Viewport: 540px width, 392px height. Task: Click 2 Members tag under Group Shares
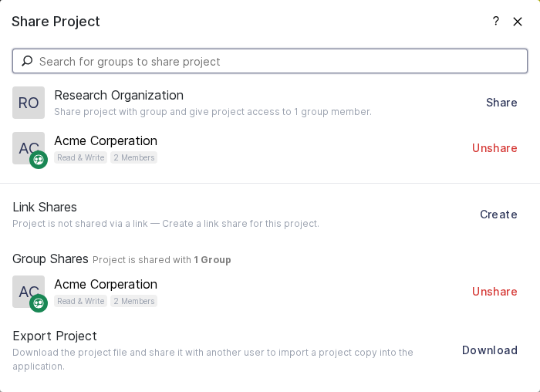click(x=133, y=301)
